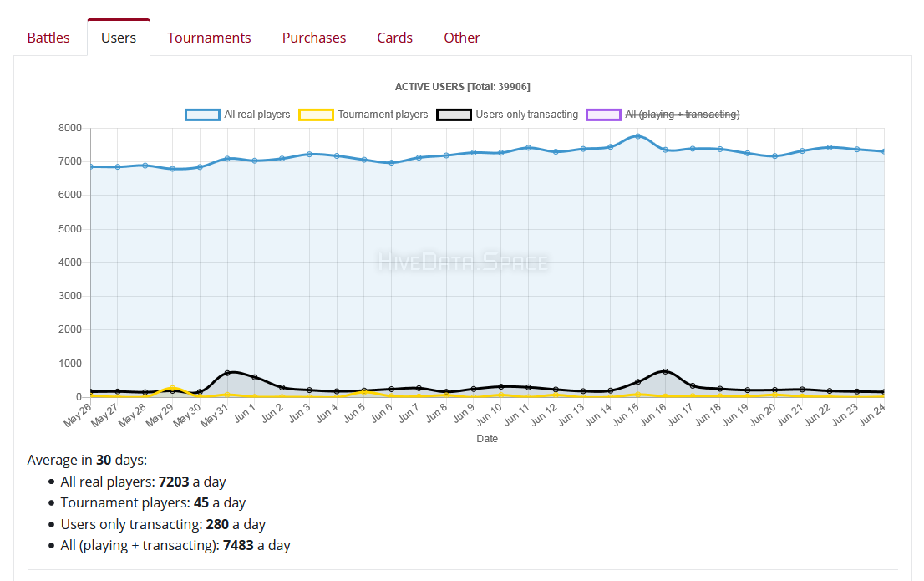
Task: Click the Jun 15 peak point on blue line
Action: 637,136
